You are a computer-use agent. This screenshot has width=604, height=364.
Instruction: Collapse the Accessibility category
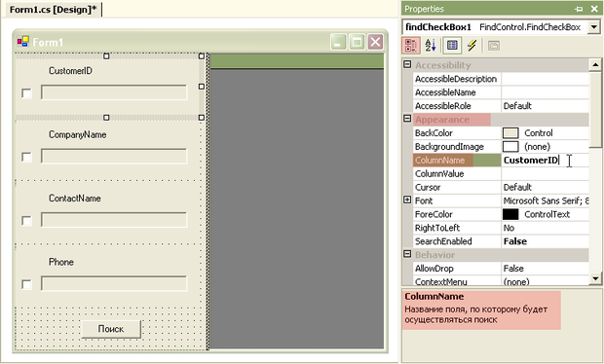pyautogui.click(x=407, y=64)
